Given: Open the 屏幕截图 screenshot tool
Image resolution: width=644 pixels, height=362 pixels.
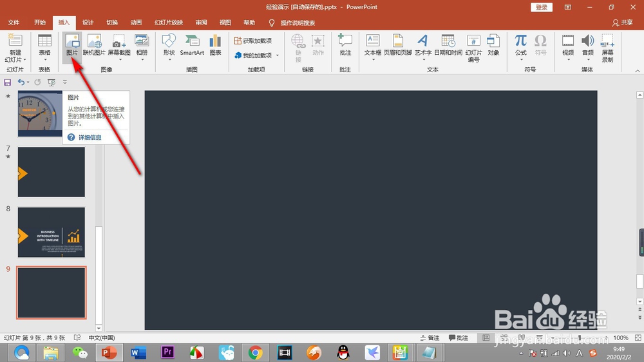Looking at the screenshot, I should 119,45.
